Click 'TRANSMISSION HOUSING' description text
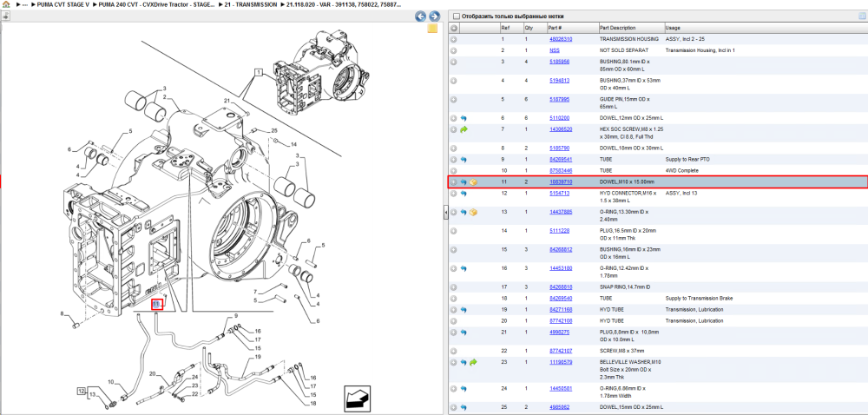The height and width of the screenshot is (415, 868). point(629,39)
